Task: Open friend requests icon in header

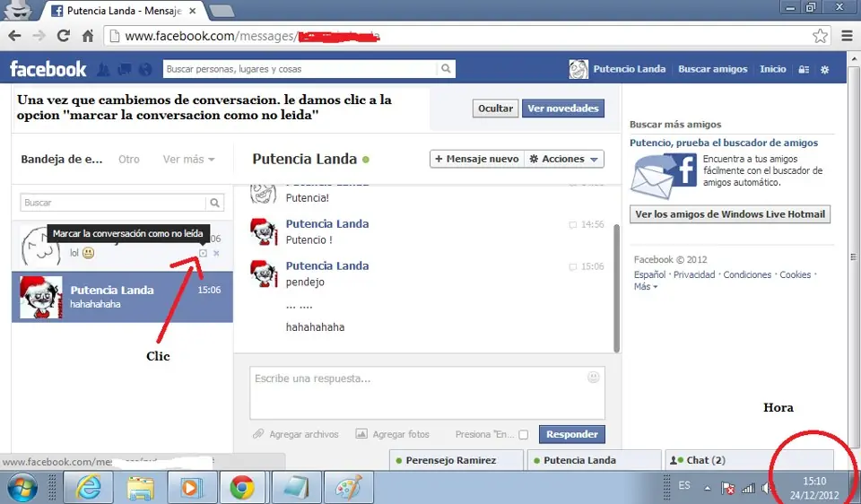Action: pos(103,69)
